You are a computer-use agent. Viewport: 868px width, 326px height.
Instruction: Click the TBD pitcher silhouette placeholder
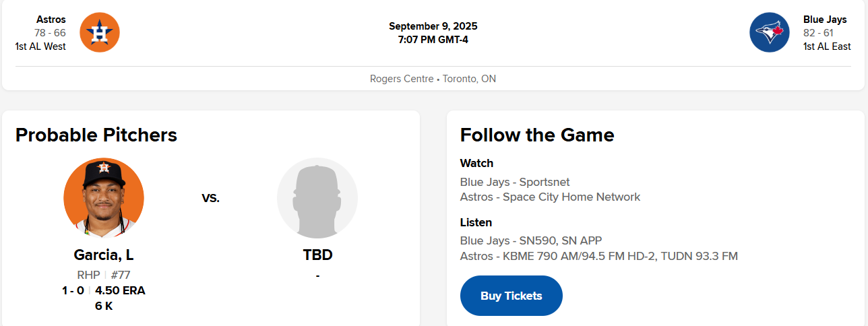(317, 198)
